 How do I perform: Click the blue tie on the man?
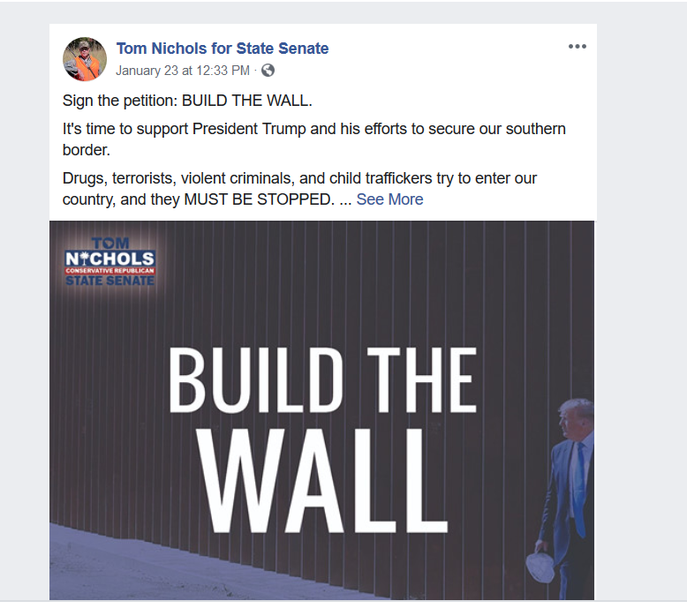579,490
